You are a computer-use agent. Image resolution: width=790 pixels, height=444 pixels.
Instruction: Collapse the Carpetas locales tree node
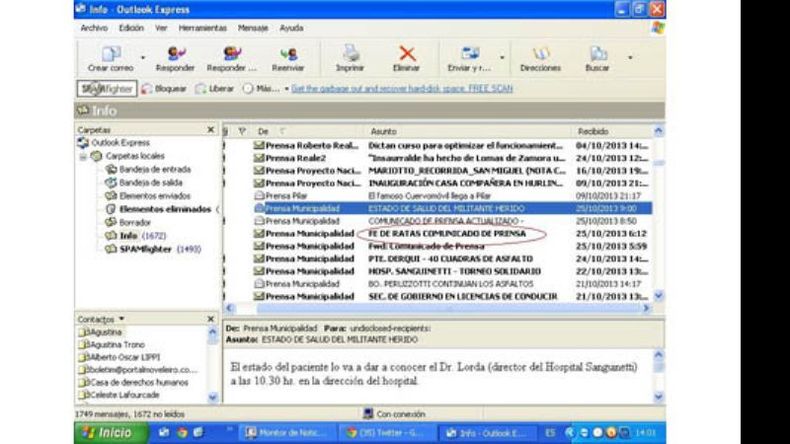click(83, 157)
